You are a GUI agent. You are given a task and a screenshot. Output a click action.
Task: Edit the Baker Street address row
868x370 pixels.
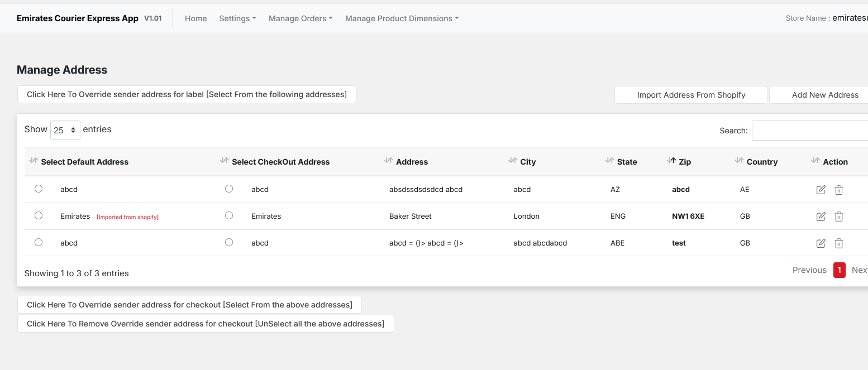pyautogui.click(x=821, y=217)
